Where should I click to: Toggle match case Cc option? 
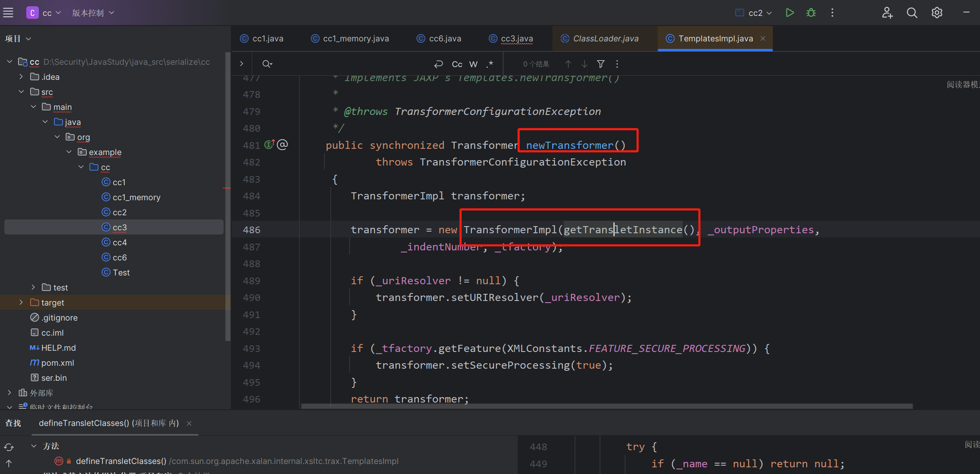(x=457, y=64)
